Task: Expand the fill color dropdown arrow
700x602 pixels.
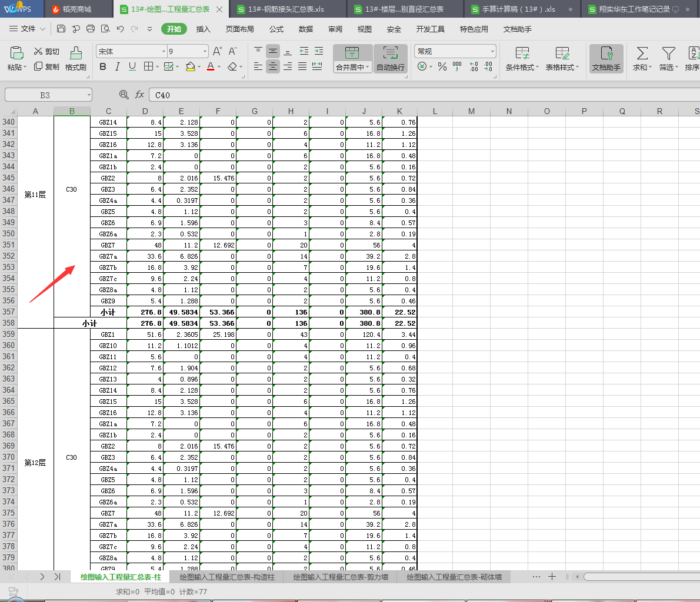Action: point(199,67)
